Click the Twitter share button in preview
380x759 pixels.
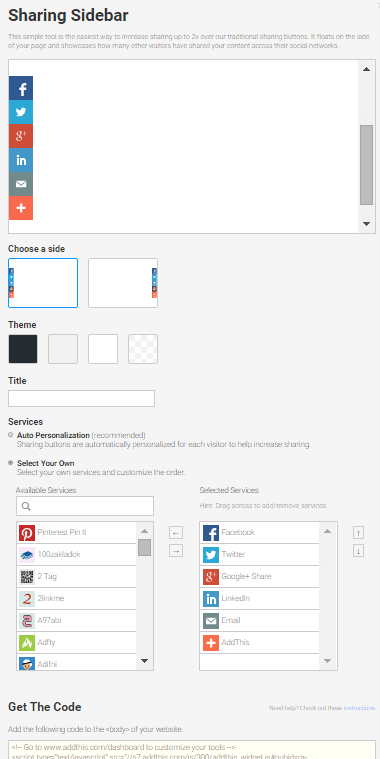point(21,112)
